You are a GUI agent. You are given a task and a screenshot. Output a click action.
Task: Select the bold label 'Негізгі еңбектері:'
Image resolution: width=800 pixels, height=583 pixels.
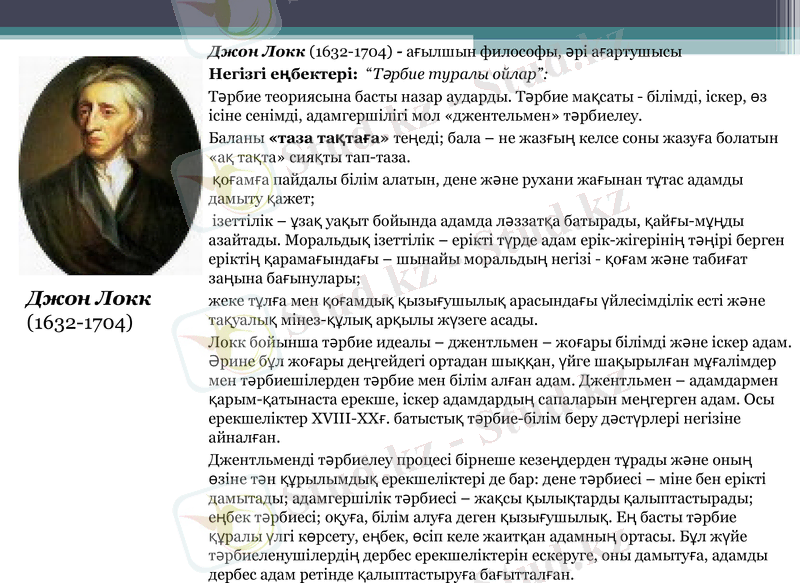click(264, 69)
